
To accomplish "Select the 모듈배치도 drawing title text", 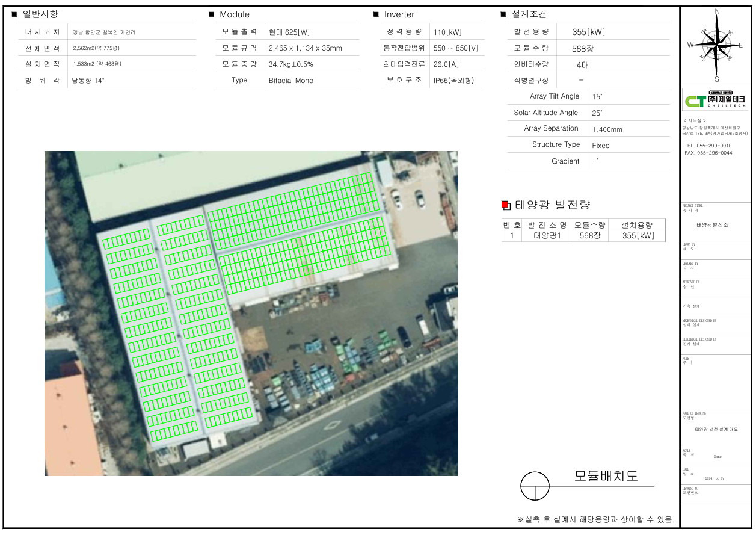I will point(605,476).
